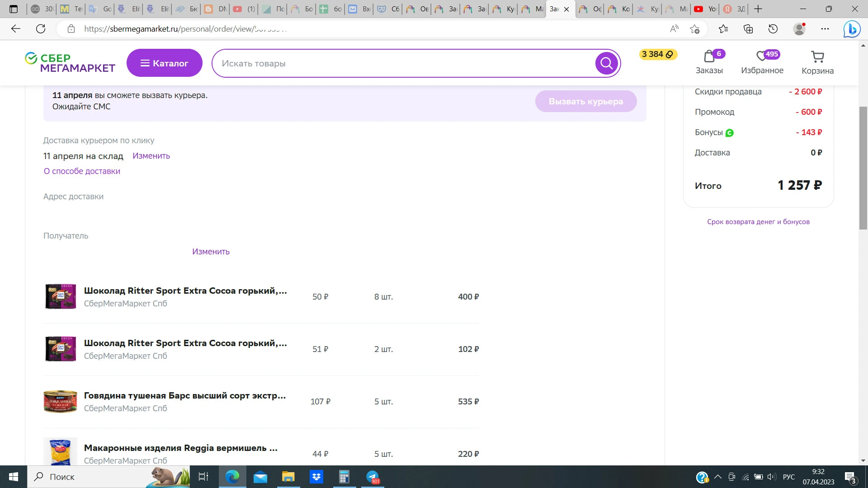Open the Заказы orders icon
The width and height of the screenshot is (868, 488).
[x=709, y=62]
